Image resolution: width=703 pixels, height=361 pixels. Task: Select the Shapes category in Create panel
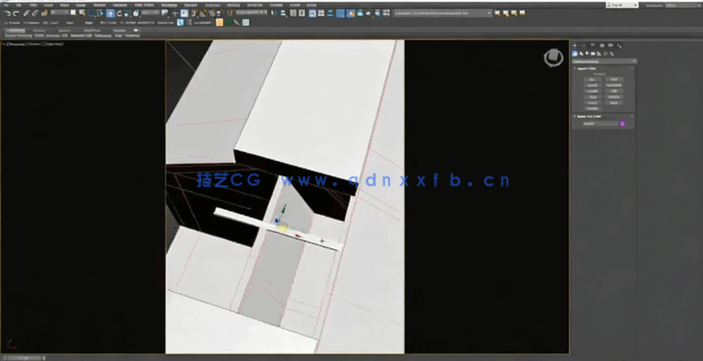581,54
